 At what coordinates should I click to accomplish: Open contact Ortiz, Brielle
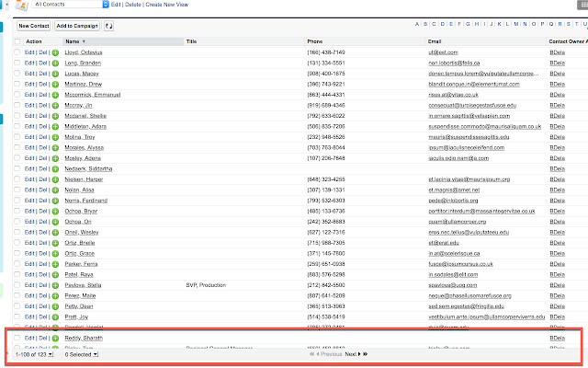click(x=80, y=243)
